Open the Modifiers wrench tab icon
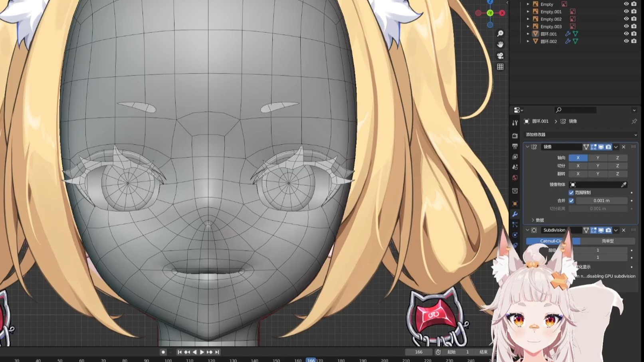The width and height of the screenshot is (644, 362). (515, 214)
